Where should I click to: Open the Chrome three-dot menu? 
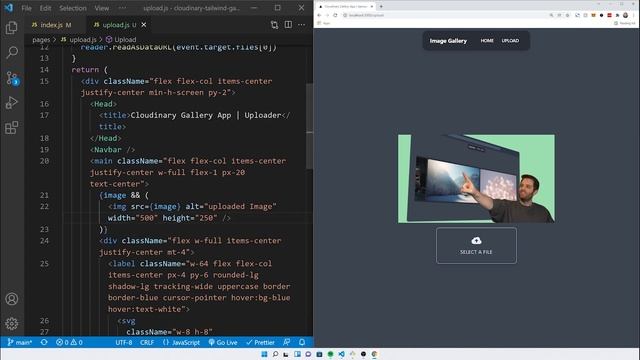click(634, 15)
